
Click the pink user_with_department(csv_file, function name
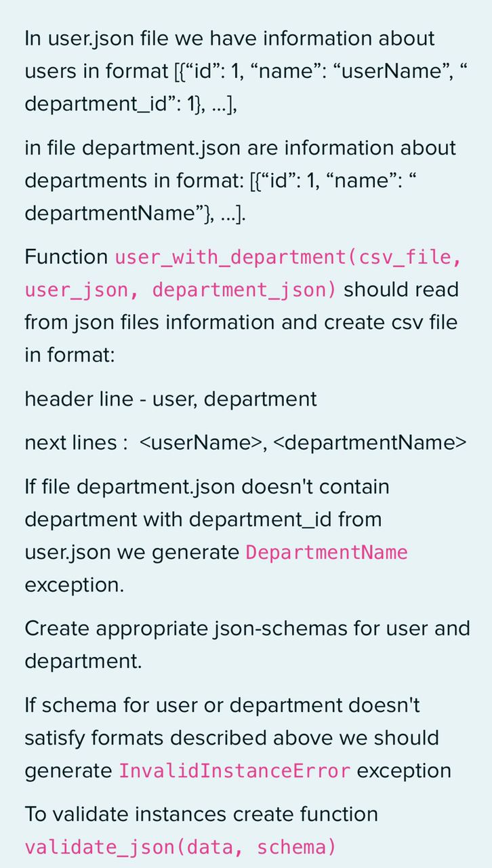(289, 258)
